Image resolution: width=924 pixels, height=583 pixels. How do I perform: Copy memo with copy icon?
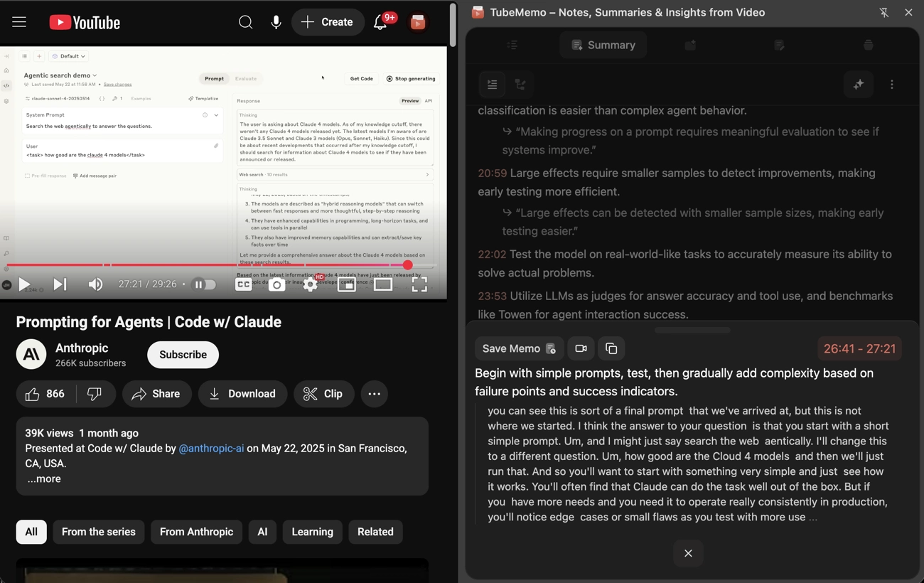click(x=611, y=348)
